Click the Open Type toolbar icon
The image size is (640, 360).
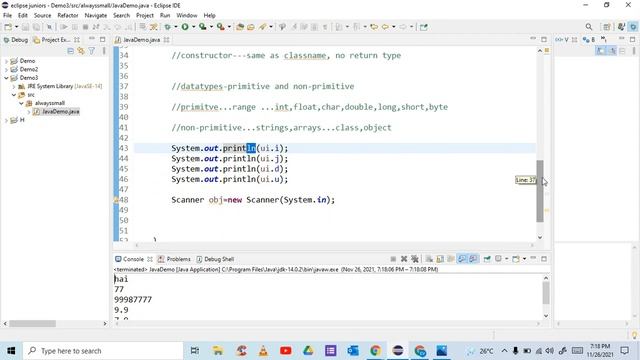pyautogui.click(x=240, y=27)
